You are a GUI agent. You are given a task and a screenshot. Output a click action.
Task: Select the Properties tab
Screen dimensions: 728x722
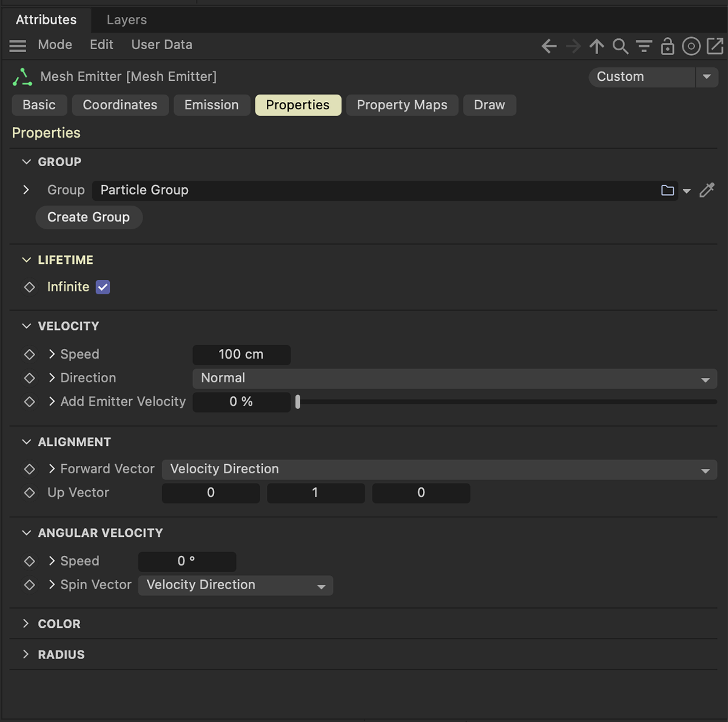(298, 105)
